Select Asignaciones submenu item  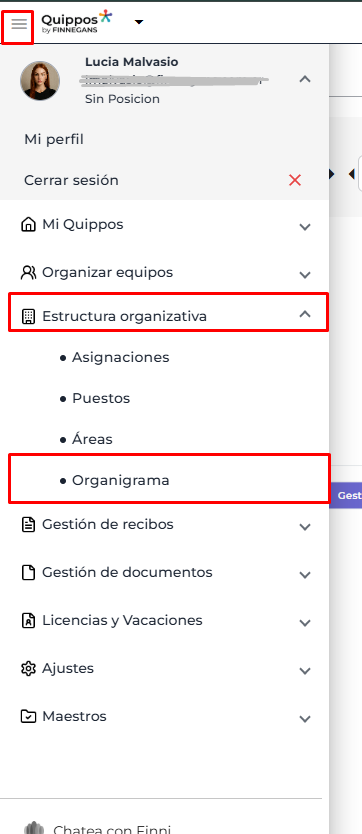pyautogui.click(x=121, y=357)
